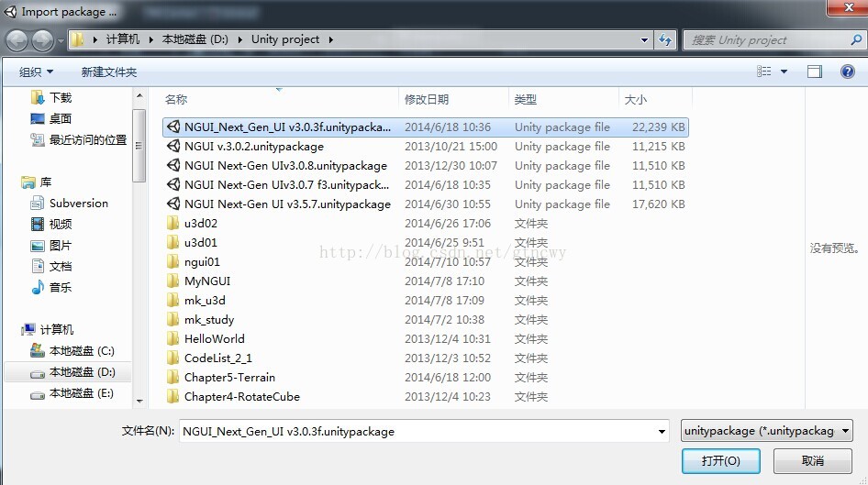The height and width of the screenshot is (485, 868).
Task: Click the sidebar scroll down arrow
Action: coord(139,401)
